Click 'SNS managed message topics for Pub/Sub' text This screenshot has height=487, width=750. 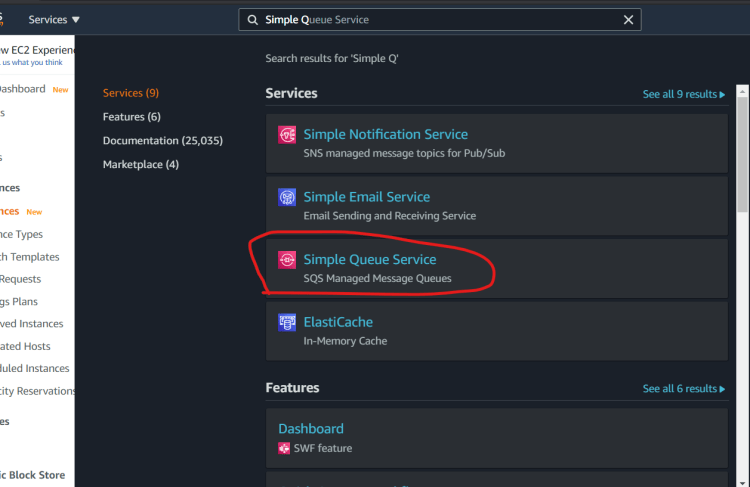(x=404, y=153)
